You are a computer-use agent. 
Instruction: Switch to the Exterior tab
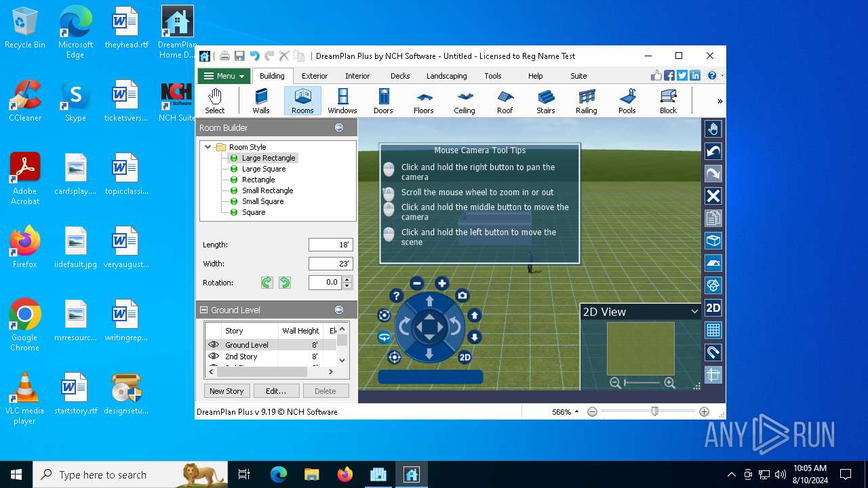click(x=315, y=76)
